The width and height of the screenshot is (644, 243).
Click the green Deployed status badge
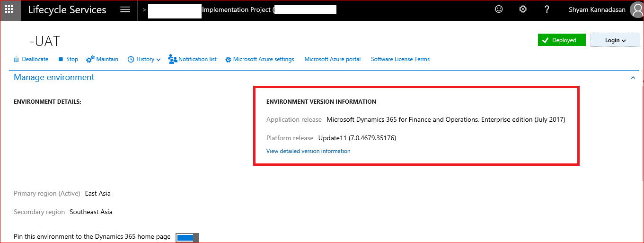coord(562,40)
